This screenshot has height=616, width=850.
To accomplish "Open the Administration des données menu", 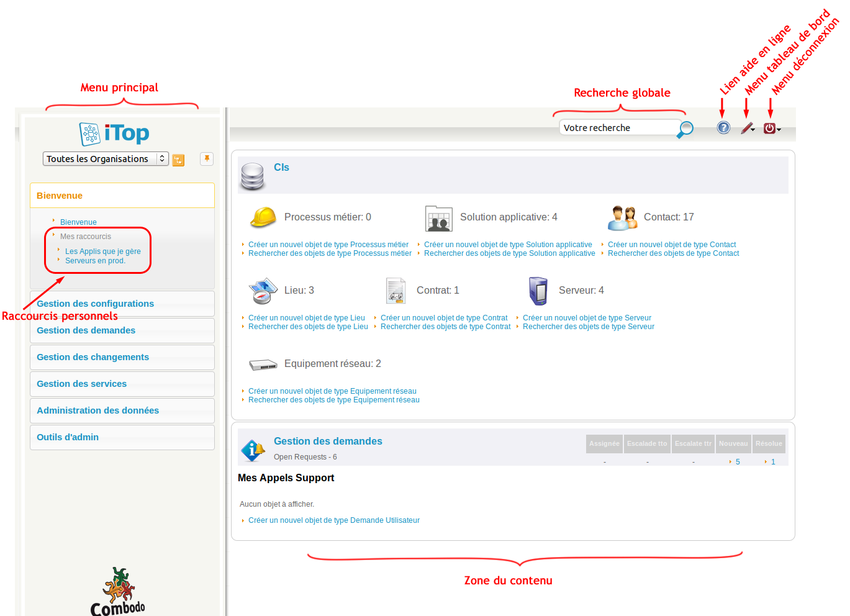I will coord(97,410).
